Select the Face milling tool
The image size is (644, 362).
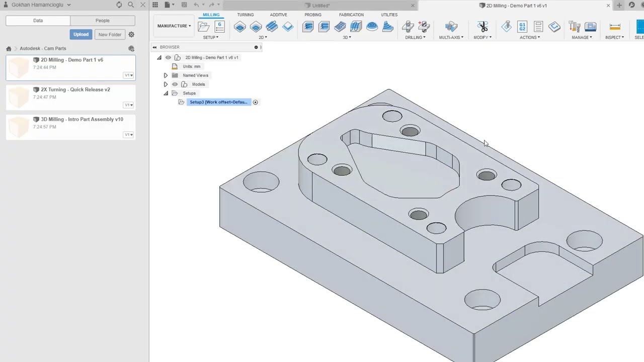point(272,27)
